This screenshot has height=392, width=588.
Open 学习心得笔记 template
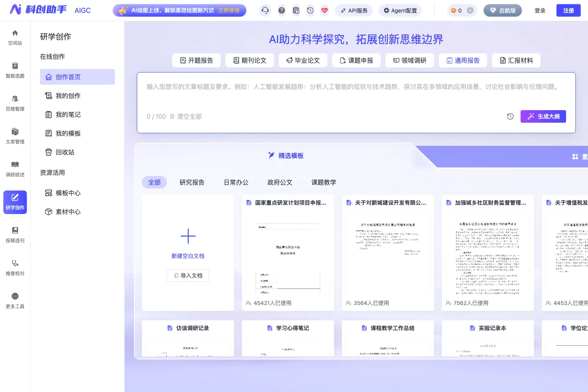288,338
